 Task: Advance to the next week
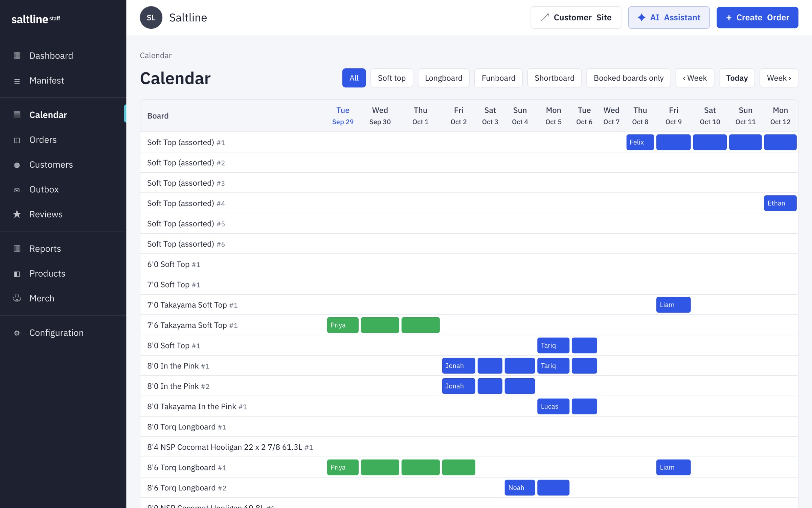click(779, 78)
